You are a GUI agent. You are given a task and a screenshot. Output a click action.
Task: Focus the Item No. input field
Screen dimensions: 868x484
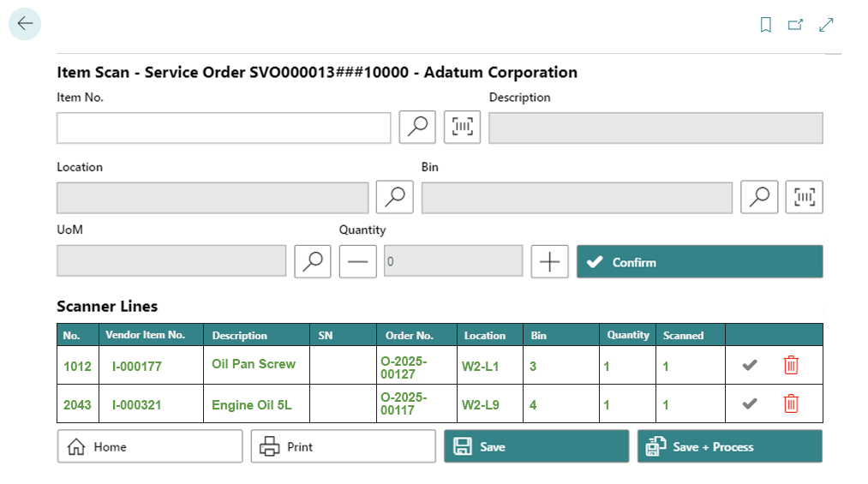point(224,128)
